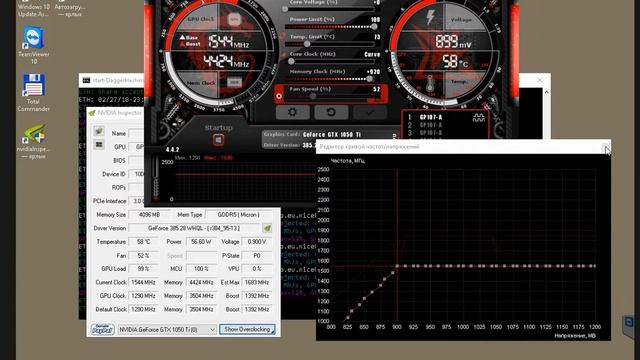Viewport: 640px width, 360px height.
Task: Click the PayPal donate button in NVIDIA Inspector
Action: tap(102, 329)
